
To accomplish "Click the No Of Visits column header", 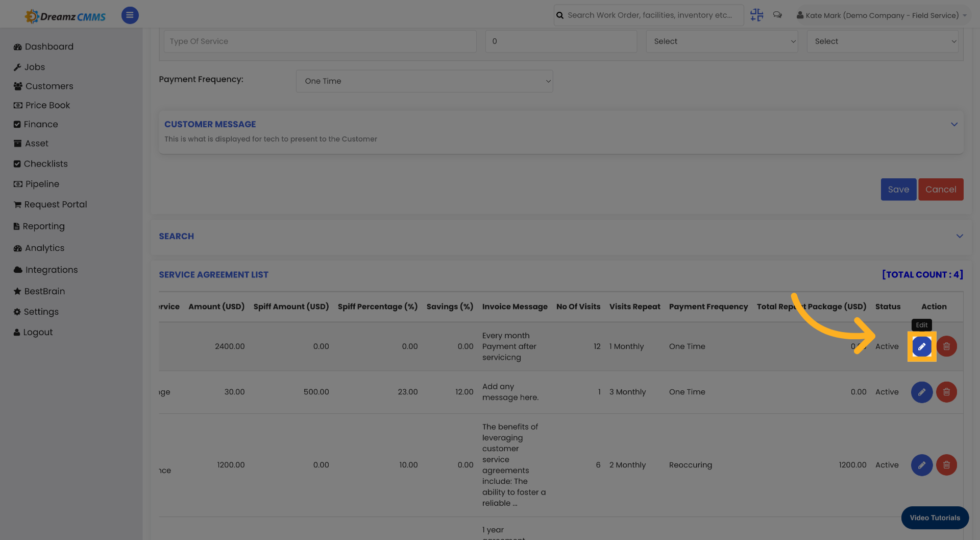I will [578, 307].
